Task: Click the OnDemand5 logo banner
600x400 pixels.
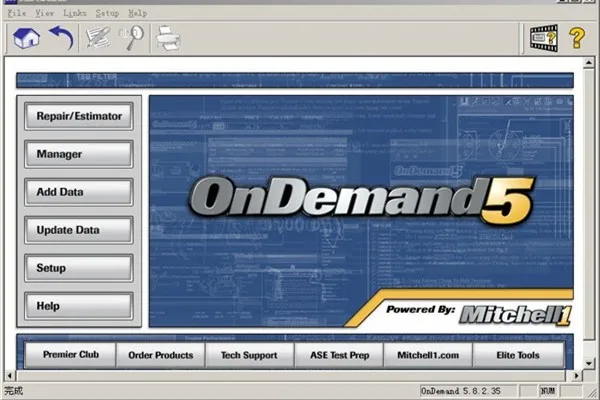Action: click(361, 201)
